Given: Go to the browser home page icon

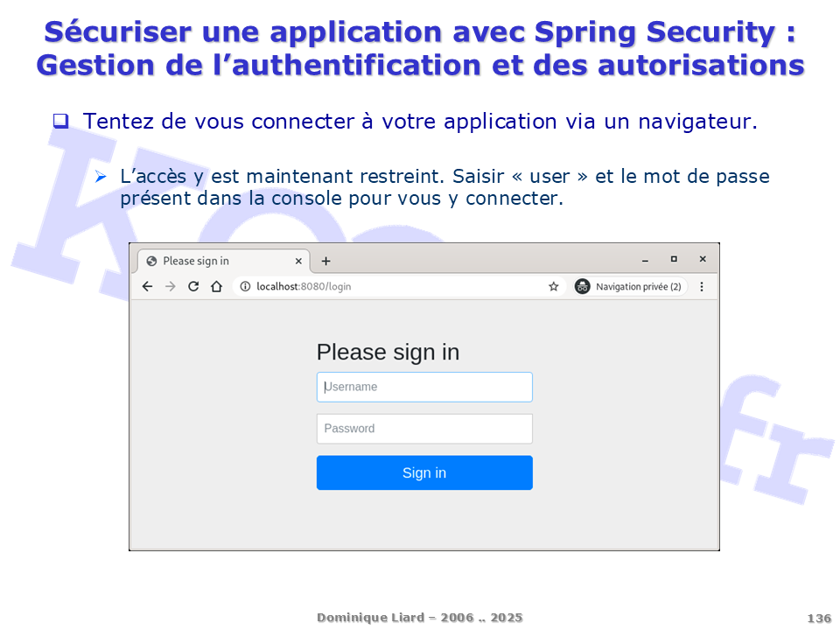Looking at the screenshot, I should click(216, 286).
